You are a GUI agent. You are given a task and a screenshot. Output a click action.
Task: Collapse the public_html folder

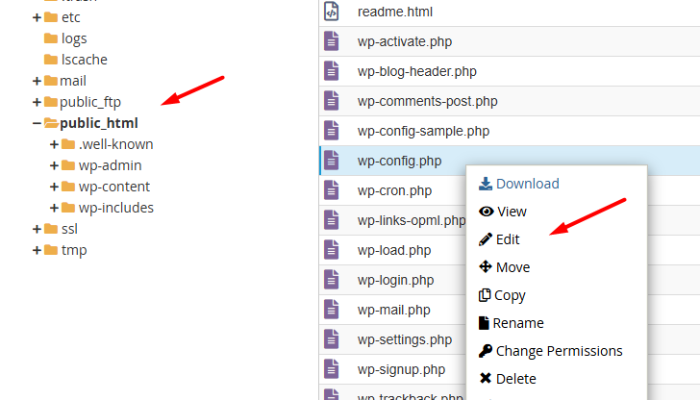[37, 123]
